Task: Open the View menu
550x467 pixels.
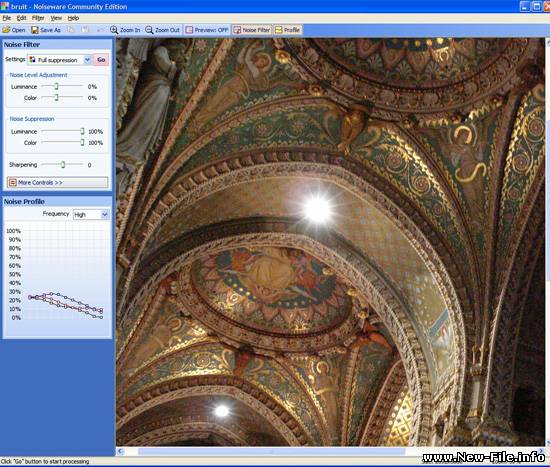Action: click(x=56, y=18)
